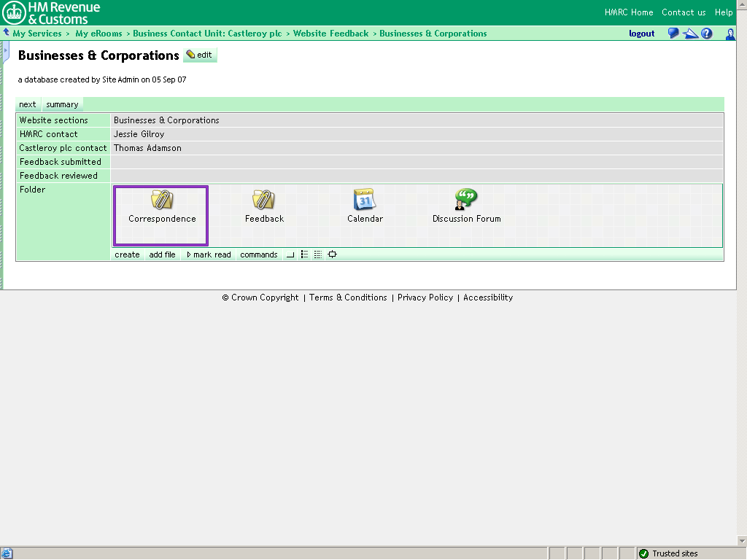Click the up arrow beside My Services

[7, 33]
